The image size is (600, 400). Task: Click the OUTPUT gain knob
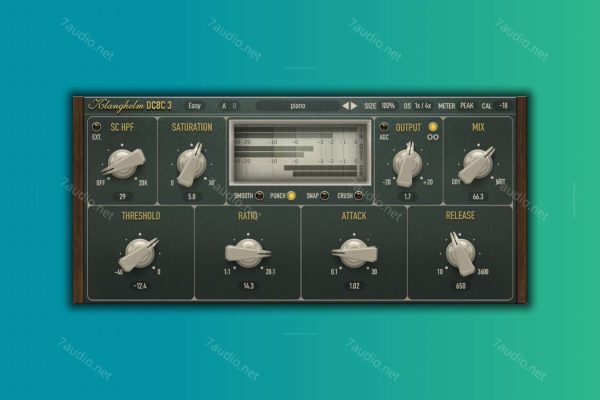(408, 164)
